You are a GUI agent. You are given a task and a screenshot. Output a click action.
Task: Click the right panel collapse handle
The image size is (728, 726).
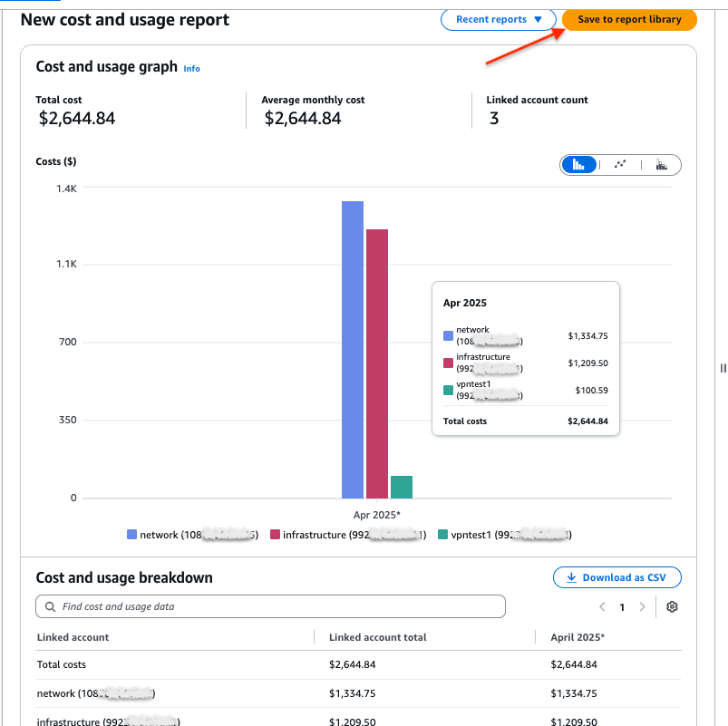[x=723, y=368]
